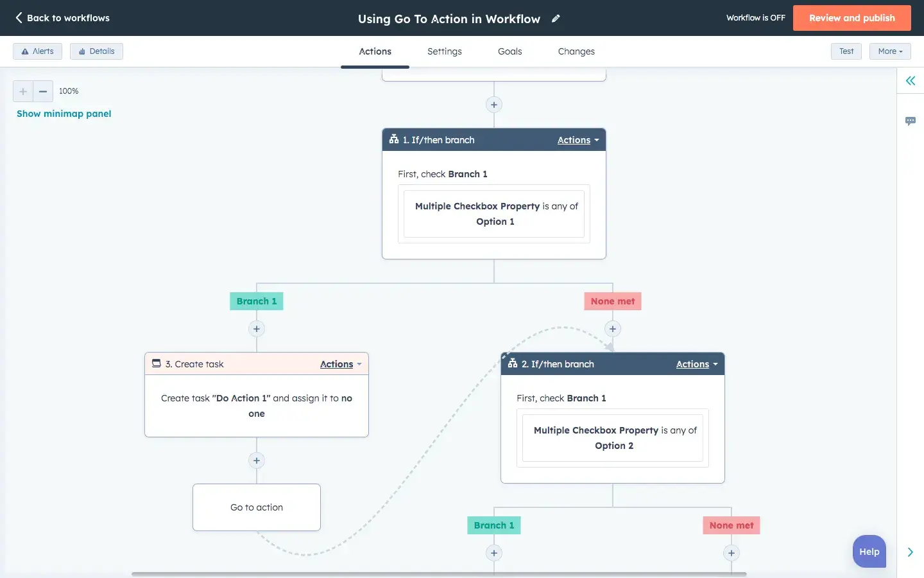Open the More dropdown

coord(890,51)
